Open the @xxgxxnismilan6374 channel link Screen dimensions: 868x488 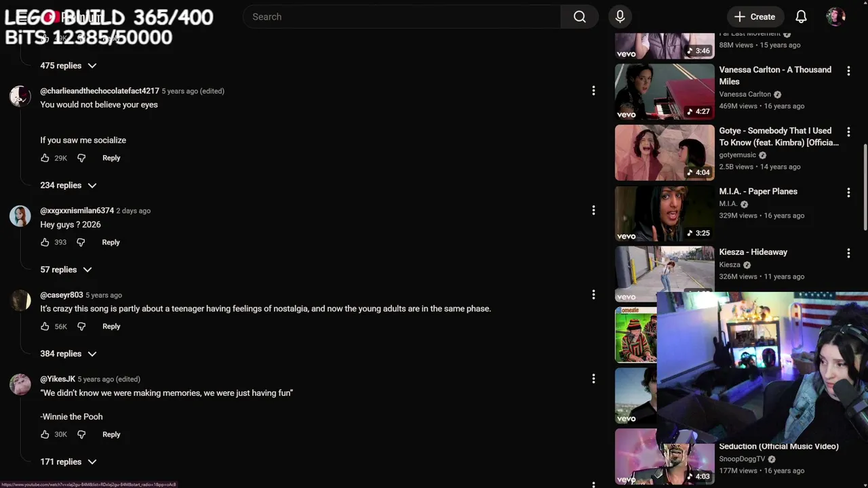click(x=77, y=211)
